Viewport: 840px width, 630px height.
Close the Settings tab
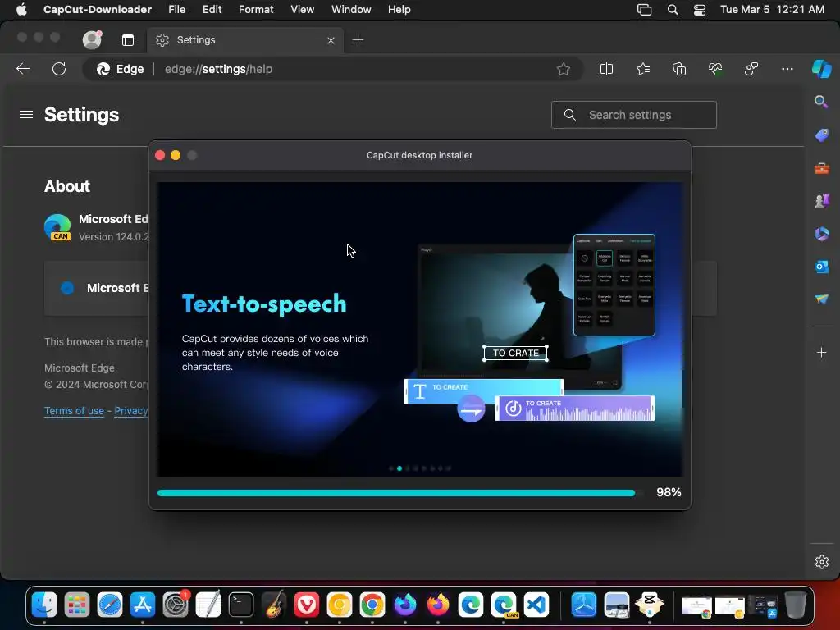click(331, 40)
